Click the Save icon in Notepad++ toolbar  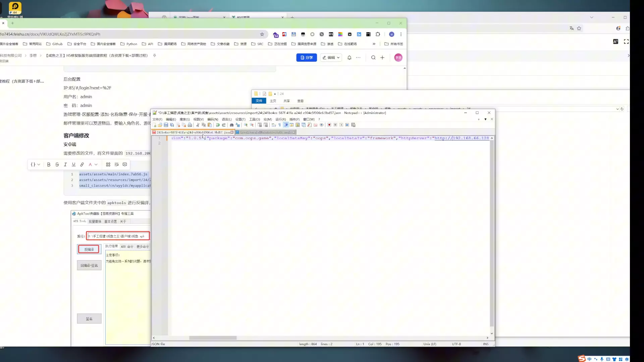[x=166, y=125]
